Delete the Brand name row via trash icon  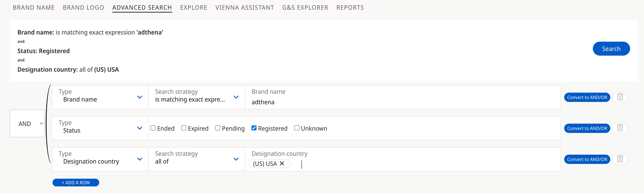[620, 97]
